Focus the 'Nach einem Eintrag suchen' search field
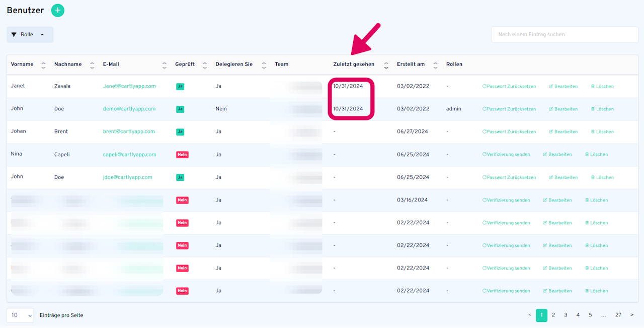This screenshot has width=644, height=328. pos(565,35)
